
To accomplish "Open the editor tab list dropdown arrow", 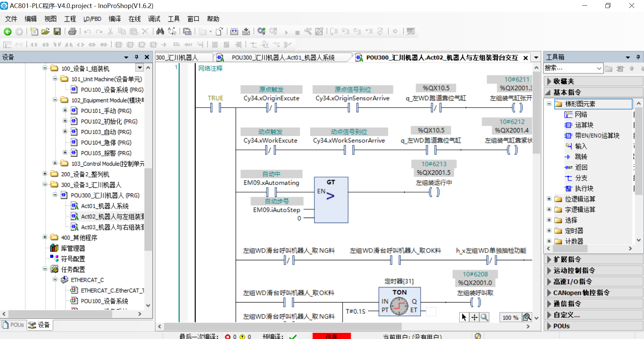I will pyautogui.click(x=536, y=58).
